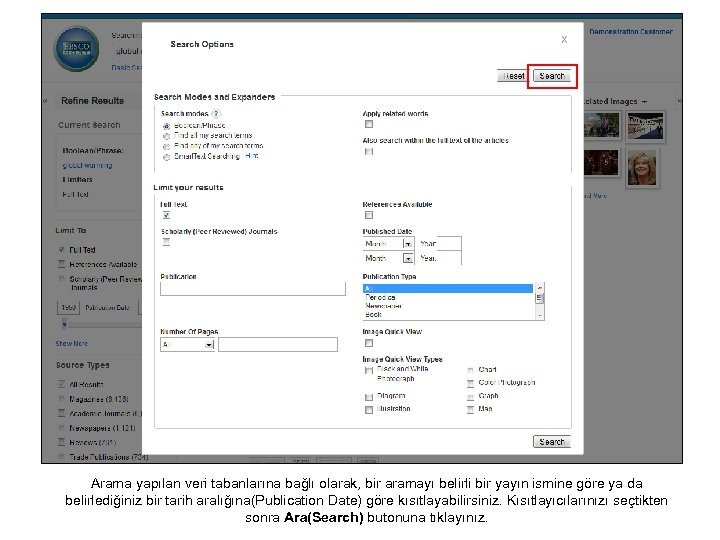The height and width of the screenshot is (540, 720).
Task: Collapse right panel arrow near Related Images
Action: [x=680, y=101]
